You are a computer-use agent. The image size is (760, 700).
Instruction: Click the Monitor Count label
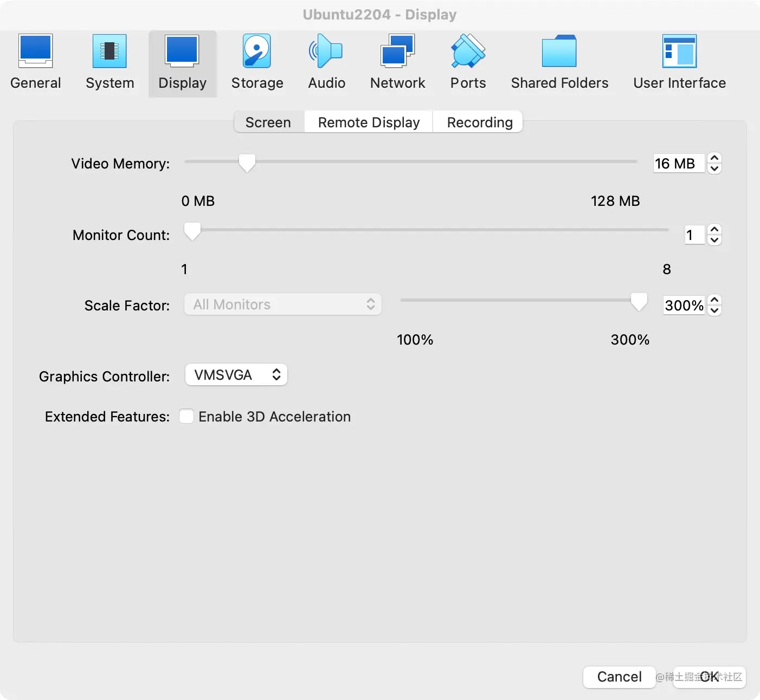pos(121,235)
